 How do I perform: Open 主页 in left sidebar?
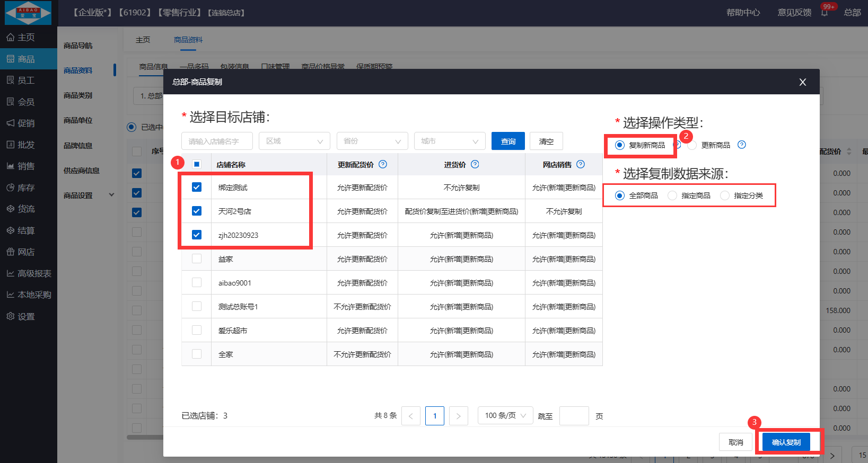click(29, 37)
